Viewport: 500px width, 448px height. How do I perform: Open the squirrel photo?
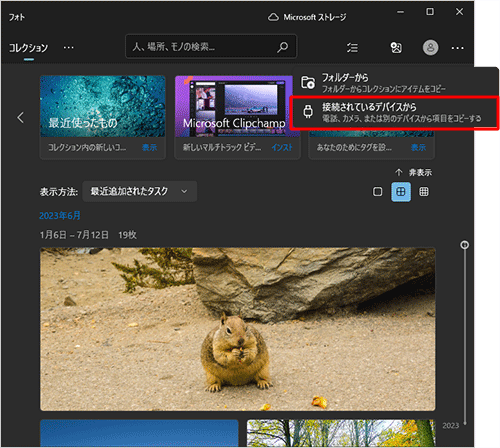tap(238, 329)
